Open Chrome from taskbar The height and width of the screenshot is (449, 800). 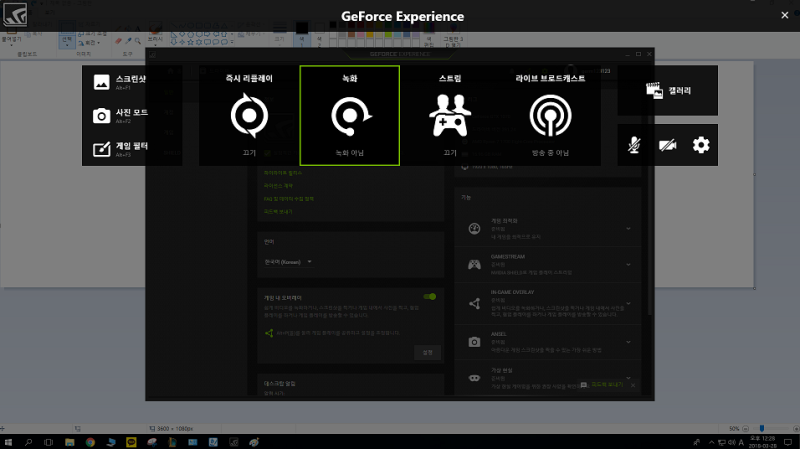point(90,442)
